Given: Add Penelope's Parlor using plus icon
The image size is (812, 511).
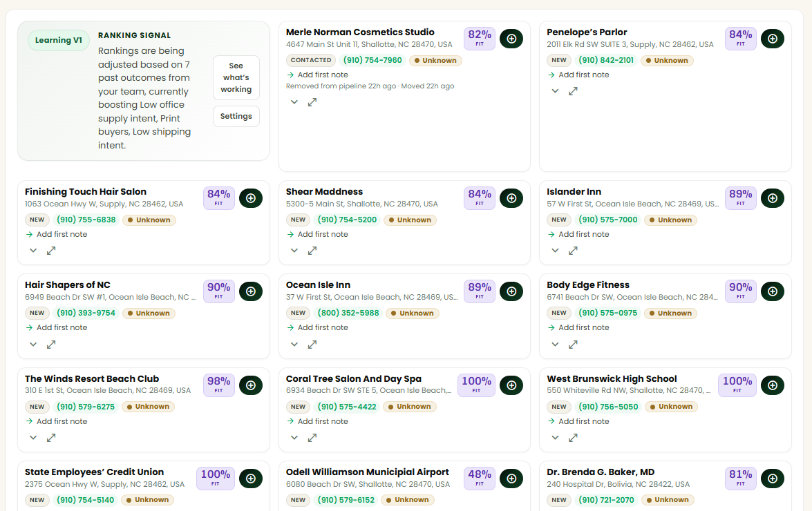Looking at the screenshot, I should coord(772,39).
